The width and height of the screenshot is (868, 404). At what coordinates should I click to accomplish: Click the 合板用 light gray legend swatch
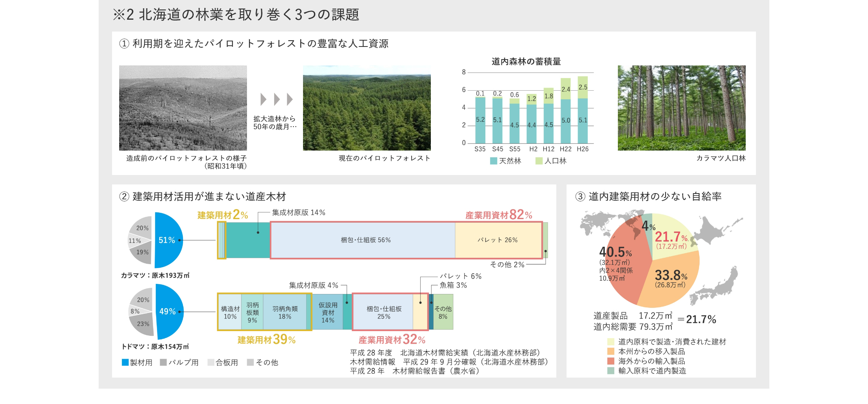pos(211,362)
